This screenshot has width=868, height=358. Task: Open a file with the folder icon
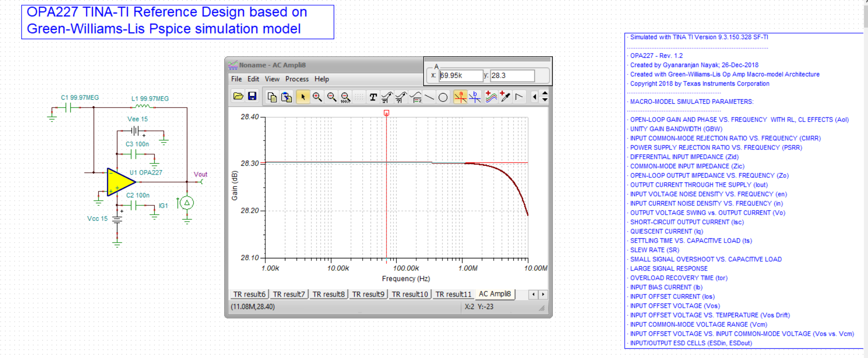pyautogui.click(x=238, y=97)
